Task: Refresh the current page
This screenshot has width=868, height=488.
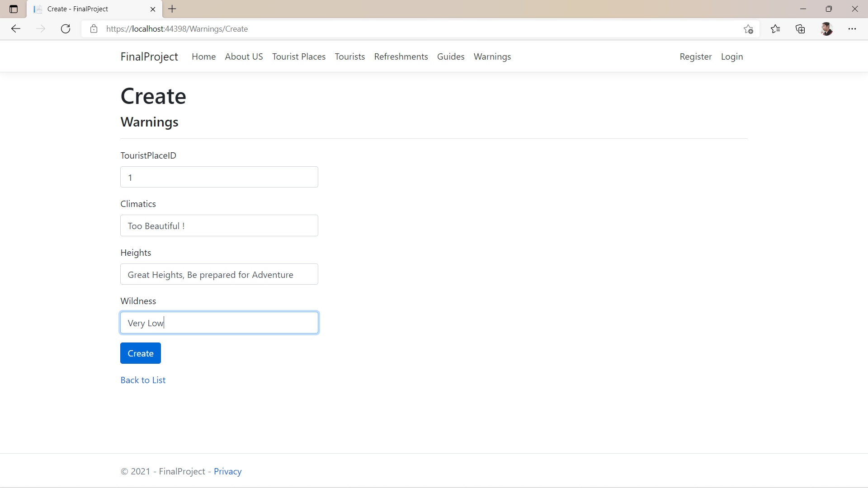Action: (66, 28)
